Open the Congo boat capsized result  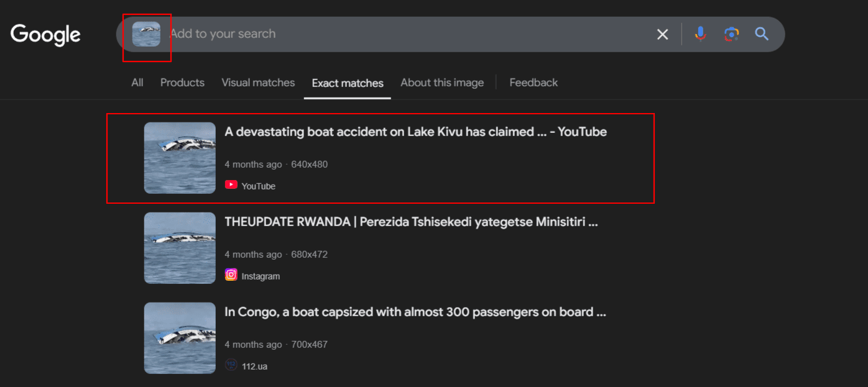(x=415, y=312)
